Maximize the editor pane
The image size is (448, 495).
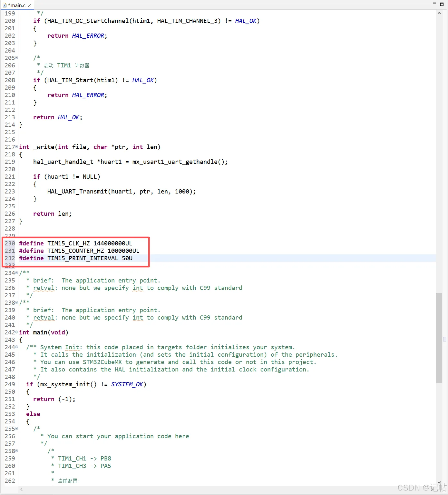coord(442,4)
